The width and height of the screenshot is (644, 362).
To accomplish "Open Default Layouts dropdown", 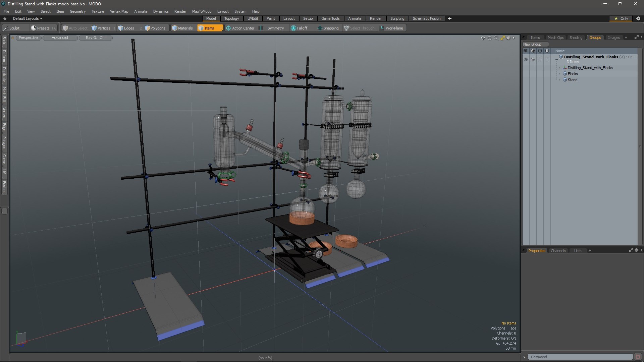I will coord(28,18).
